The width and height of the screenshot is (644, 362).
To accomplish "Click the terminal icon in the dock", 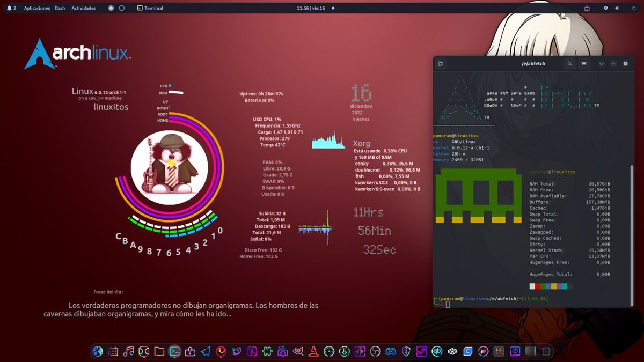I will [175, 351].
